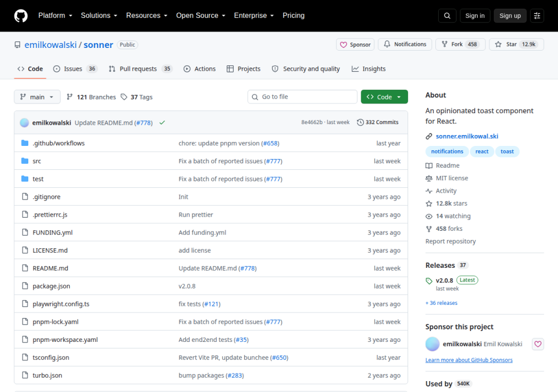This screenshot has width=558, height=392.
Task: Expand the Resources menu
Action: coord(147,16)
